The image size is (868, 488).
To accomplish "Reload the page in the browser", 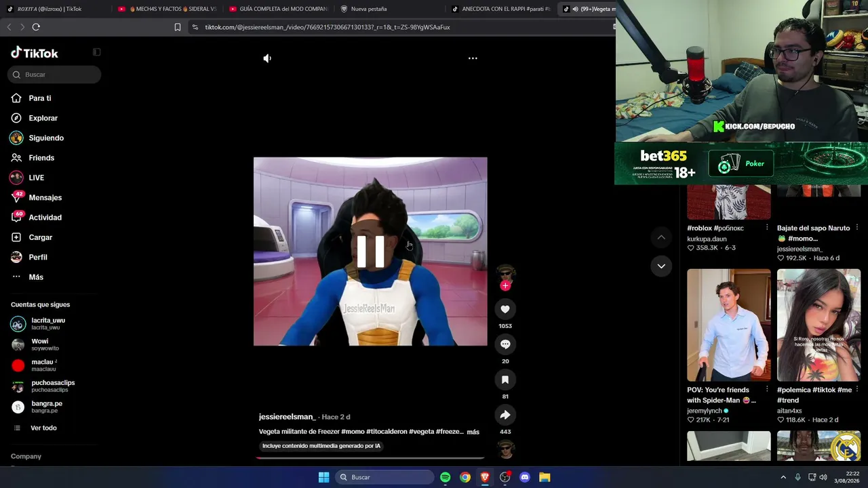I will 36,27.
